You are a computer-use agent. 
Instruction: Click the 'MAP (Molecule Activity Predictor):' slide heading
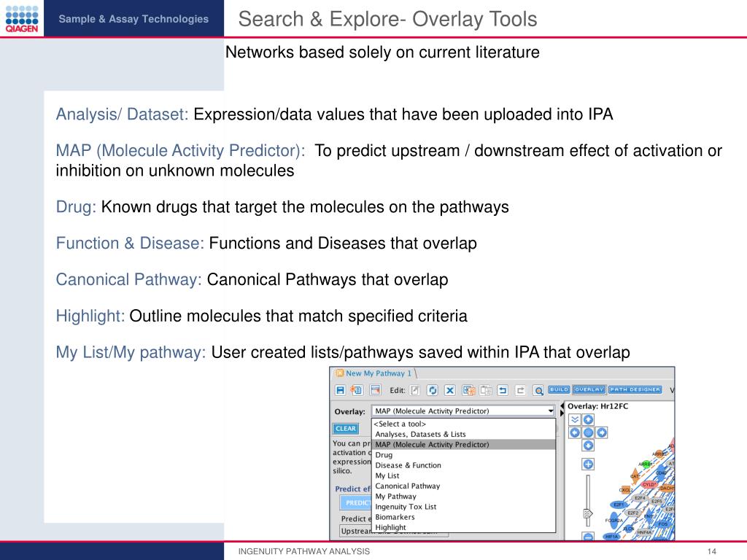pos(181,150)
